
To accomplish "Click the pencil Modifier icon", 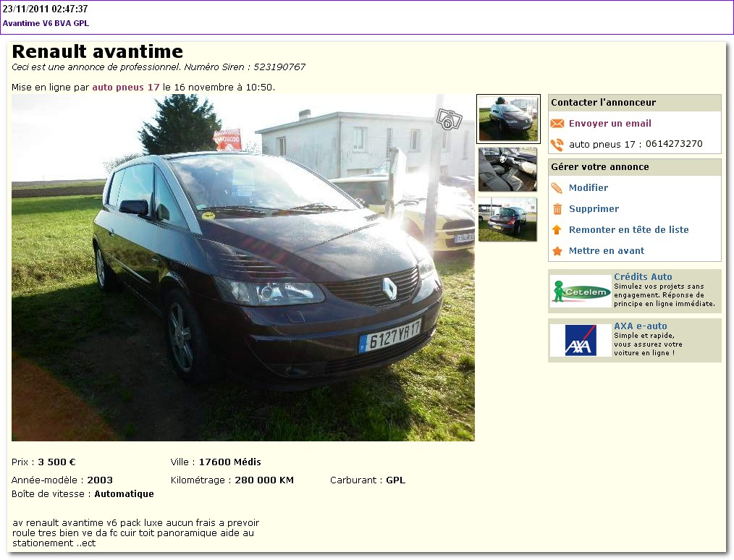I will 557,188.
